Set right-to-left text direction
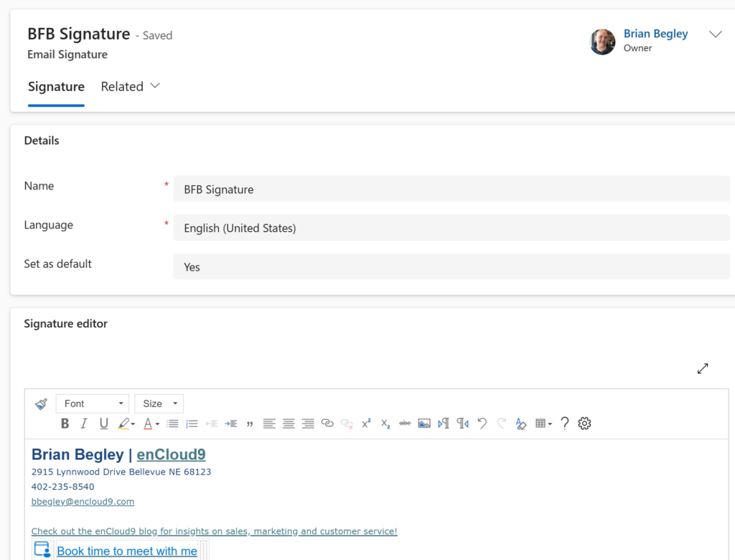Image resolution: width=735 pixels, height=560 pixels. pos(463,424)
